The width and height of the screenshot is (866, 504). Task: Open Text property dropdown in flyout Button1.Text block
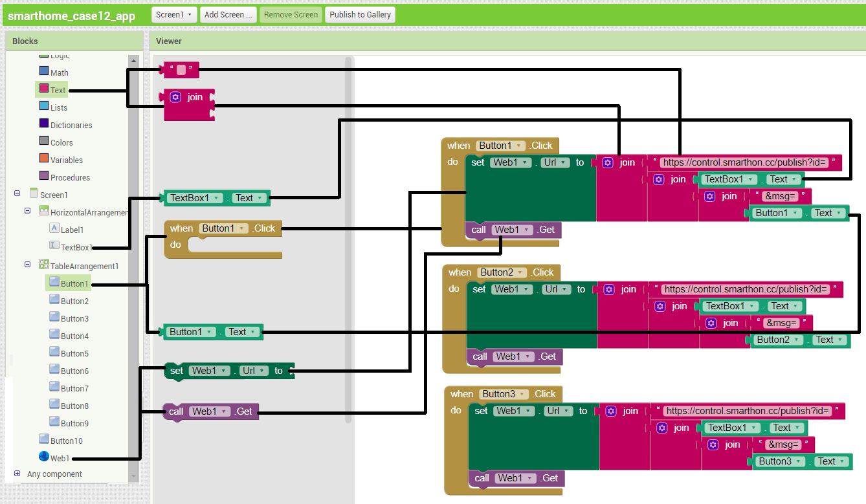(242, 332)
